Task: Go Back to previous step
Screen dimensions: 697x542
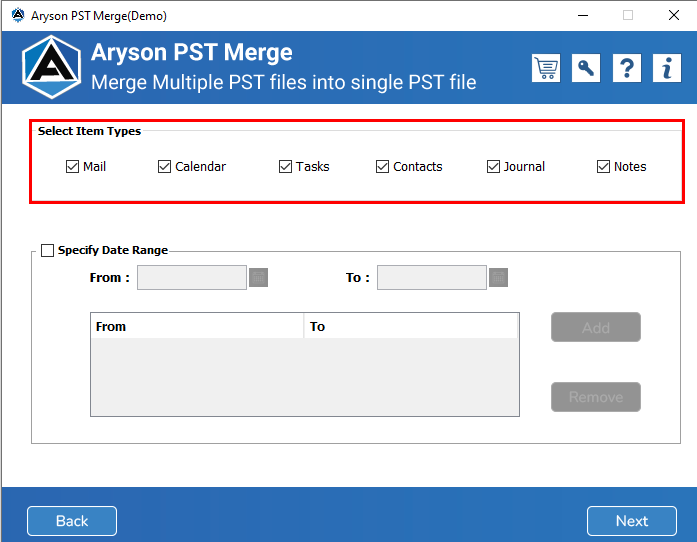Action: click(x=72, y=521)
